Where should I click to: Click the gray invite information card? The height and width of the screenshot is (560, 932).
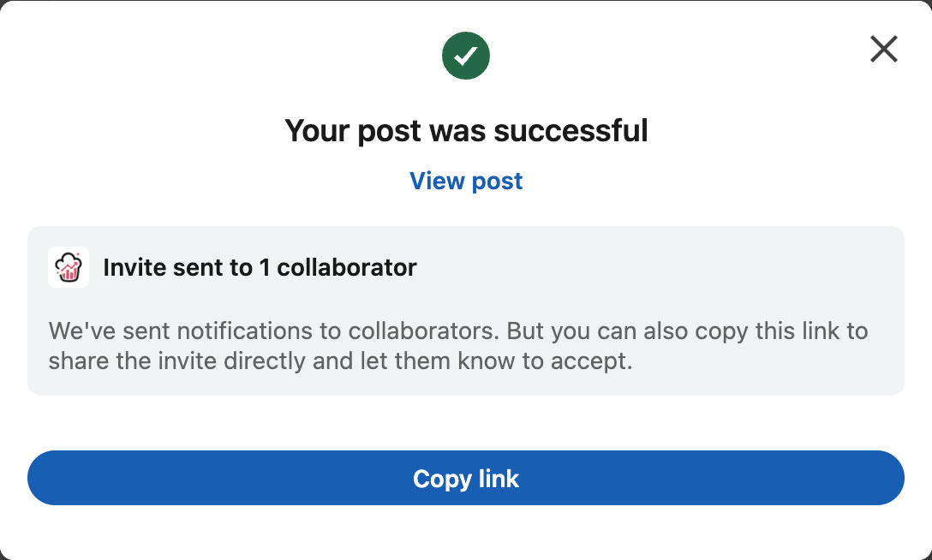click(x=466, y=311)
